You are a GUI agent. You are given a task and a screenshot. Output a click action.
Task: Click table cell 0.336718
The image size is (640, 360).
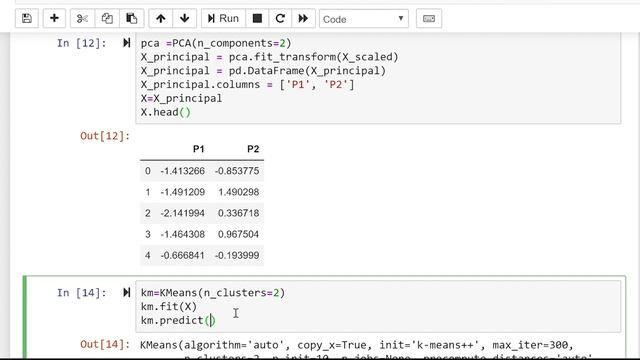(238, 213)
